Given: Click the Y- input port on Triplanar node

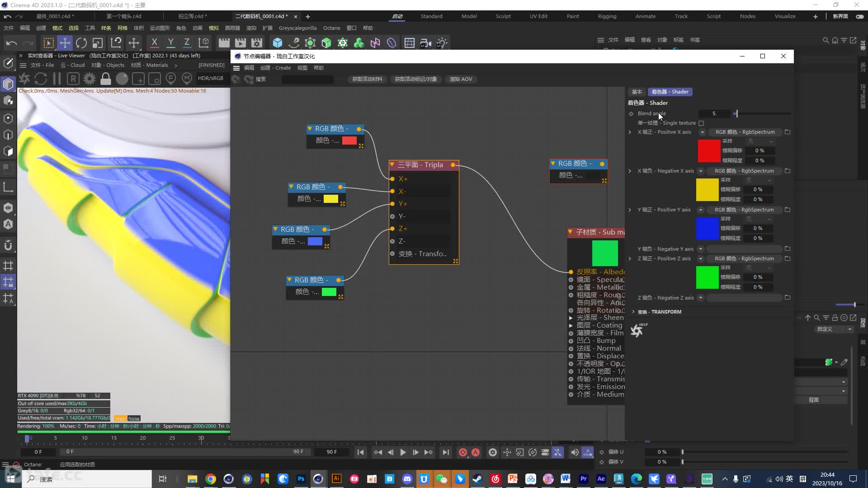Looking at the screenshot, I should [x=392, y=216].
